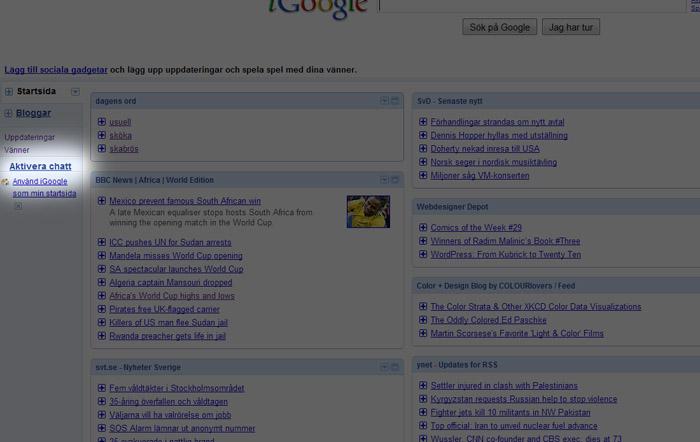
Task: Select the Startsida tab
Action: coord(37,91)
